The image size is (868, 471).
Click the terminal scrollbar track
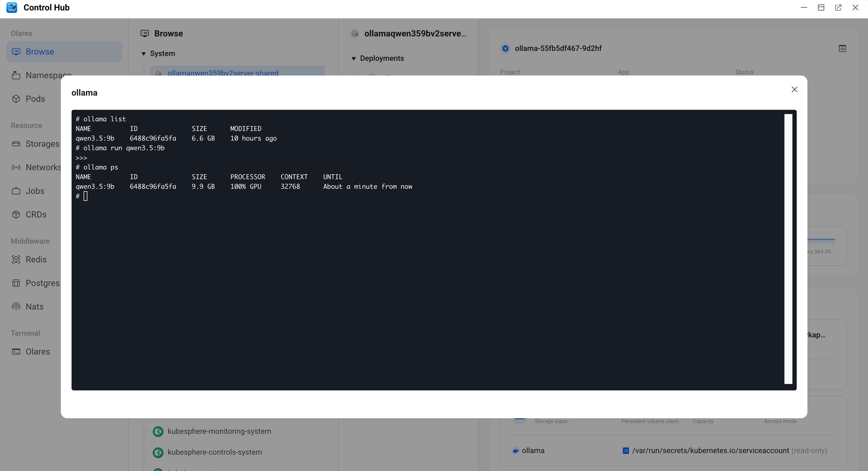(x=788, y=249)
